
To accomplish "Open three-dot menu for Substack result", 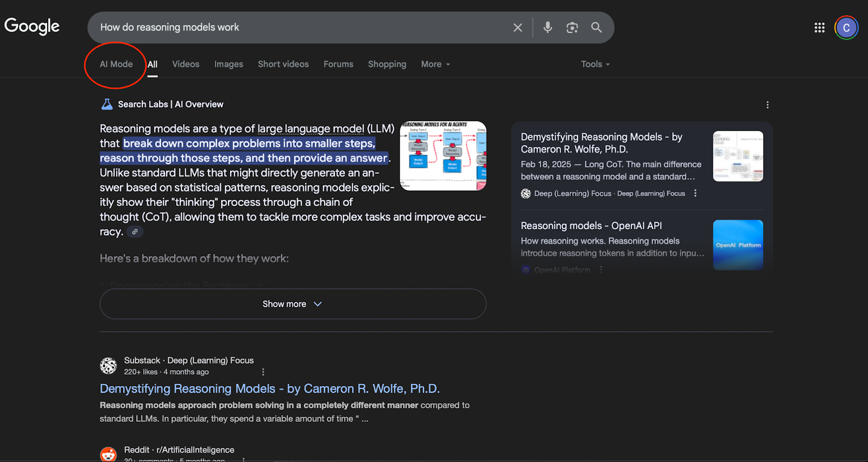I will click(263, 372).
